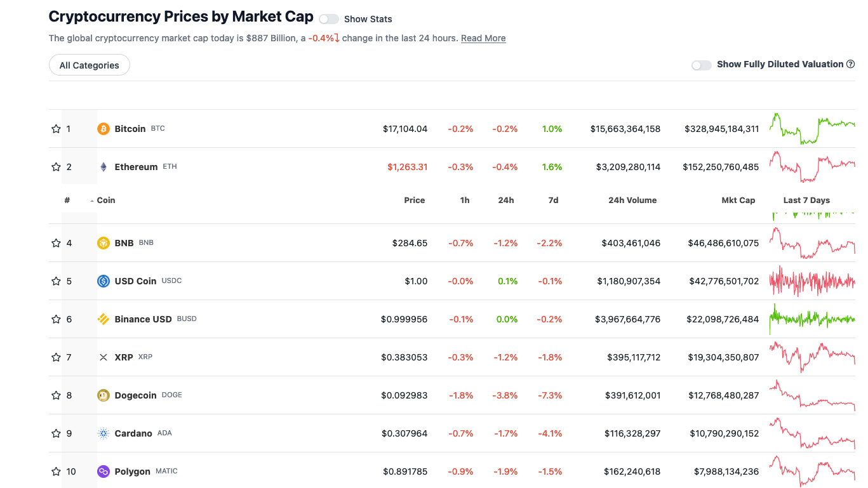Viewport: 868px width, 488px height.
Task: Open the Polygon coin page link
Action: coord(133,472)
